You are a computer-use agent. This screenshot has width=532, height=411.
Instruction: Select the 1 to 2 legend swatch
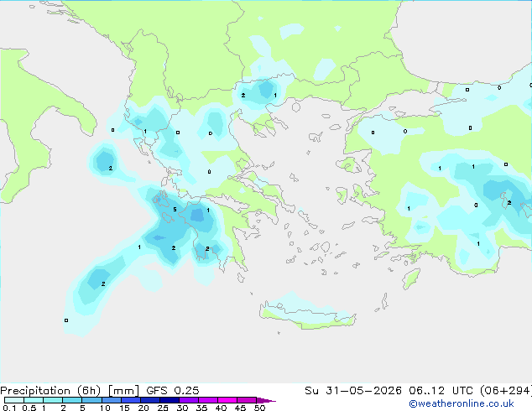point(53,400)
